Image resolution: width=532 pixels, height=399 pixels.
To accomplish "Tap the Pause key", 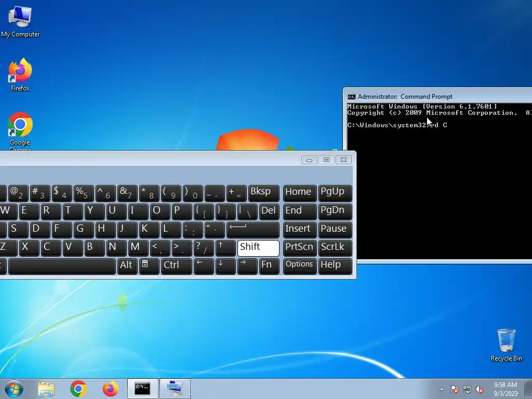I will pos(335,230).
